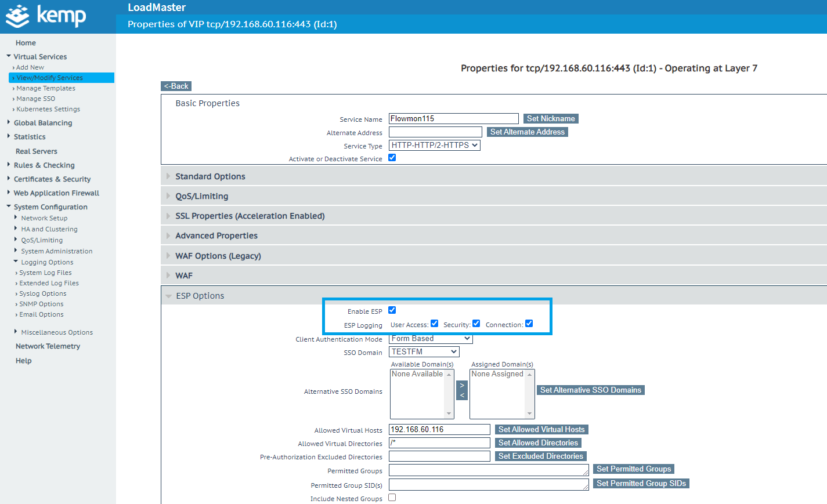
Task: Open Manage Templates in sidebar
Action: 46,88
